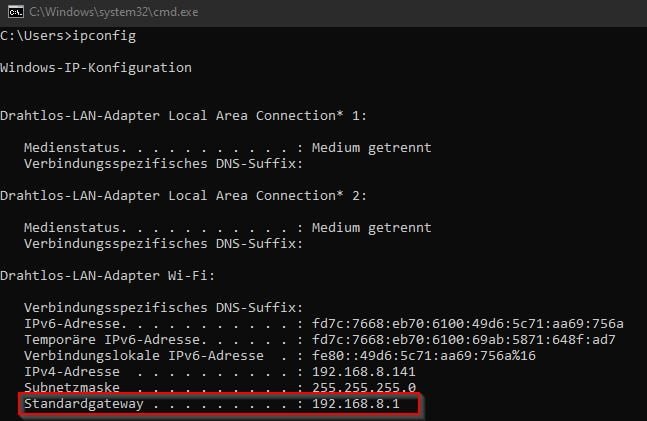Click the temporary IPv6 address ending in ad7
Viewport: 647px width, 421px height.
[463, 339]
